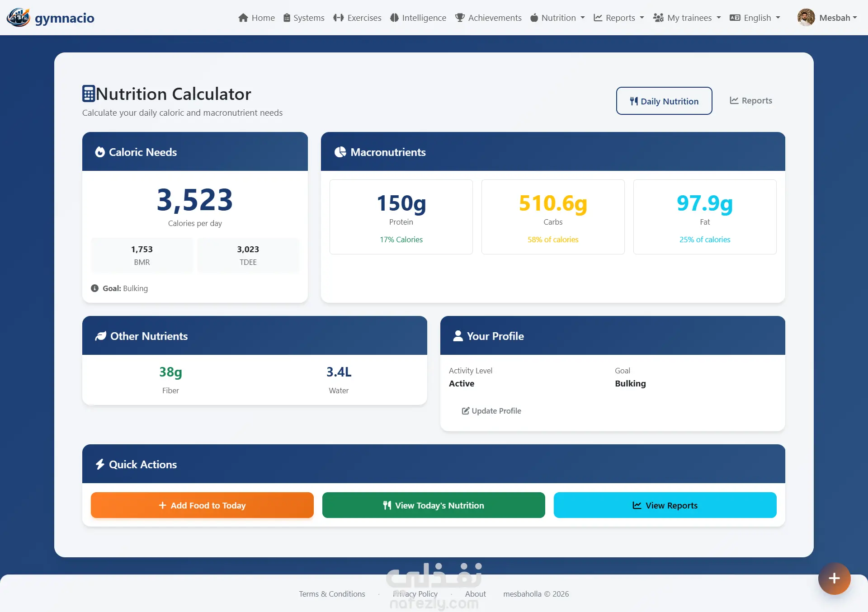
Task: Expand the My trainees menu
Action: click(x=687, y=18)
